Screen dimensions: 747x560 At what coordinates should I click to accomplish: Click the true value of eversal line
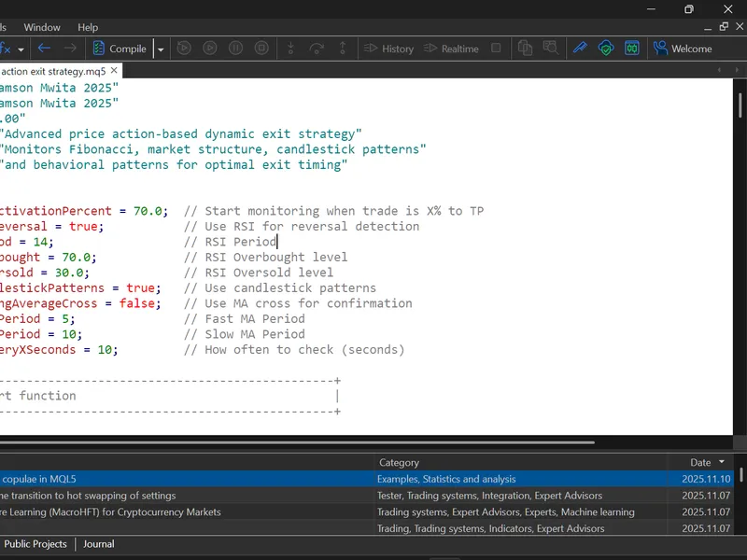[x=83, y=226]
